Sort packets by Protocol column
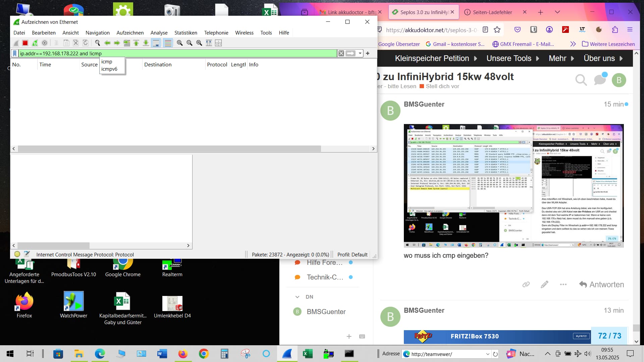 (217, 64)
